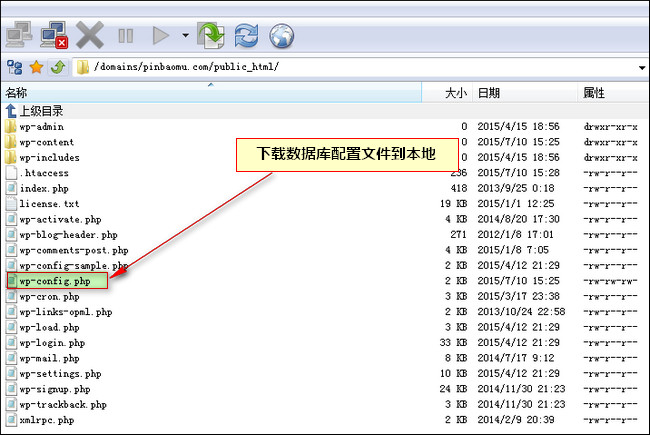
Task: Click the blue Refresh arrows icon
Action: point(246,35)
